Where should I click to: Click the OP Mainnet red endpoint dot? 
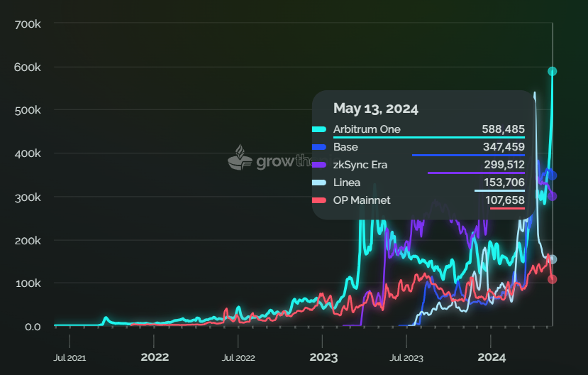tap(552, 279)
